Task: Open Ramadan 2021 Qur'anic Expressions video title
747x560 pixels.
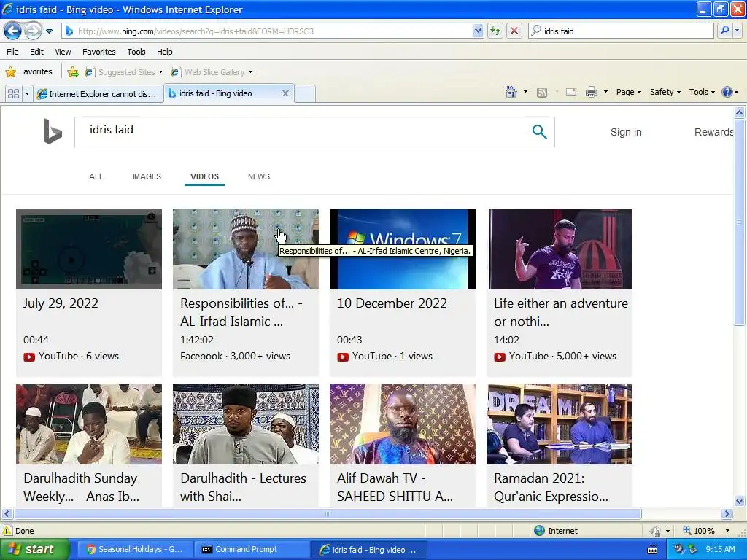Action: click(x=551, y=487)
